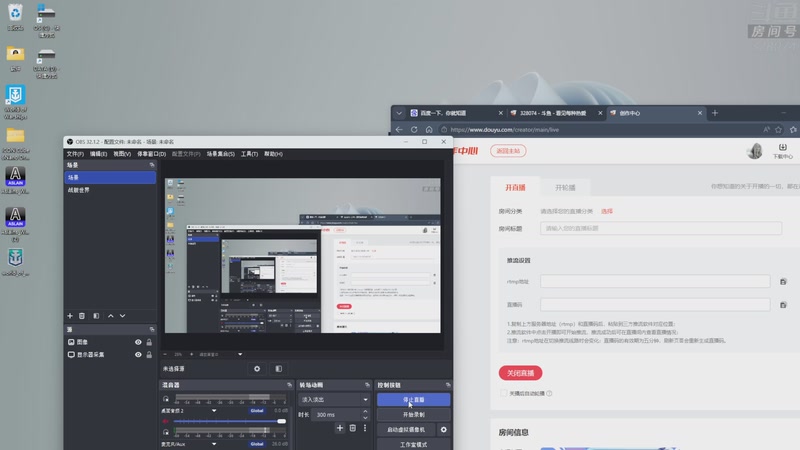Hide the 图像 source with eye icon

(x=138, y=342)
